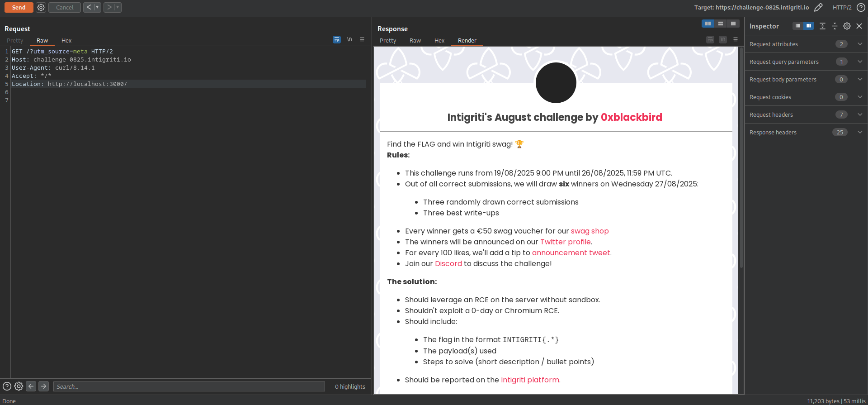Open search help question icon
The width and height of the screenshot is (868, 405).
pos(7,386)
